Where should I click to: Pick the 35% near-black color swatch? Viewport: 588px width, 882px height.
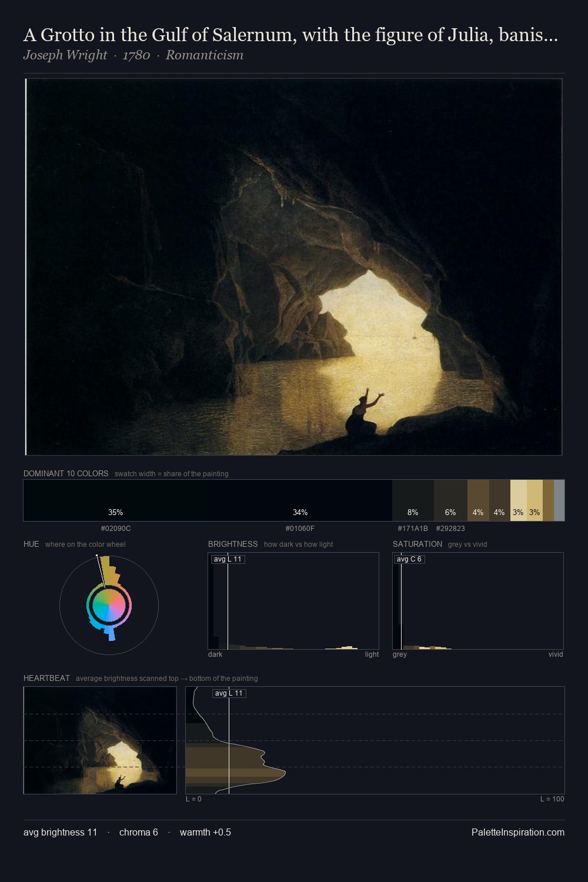tap(116, 500)
